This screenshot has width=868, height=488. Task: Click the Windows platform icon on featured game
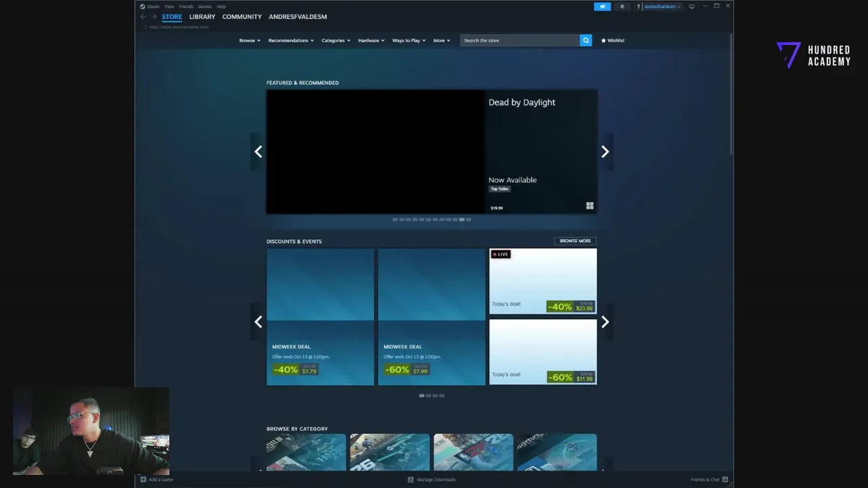point(589,206)
